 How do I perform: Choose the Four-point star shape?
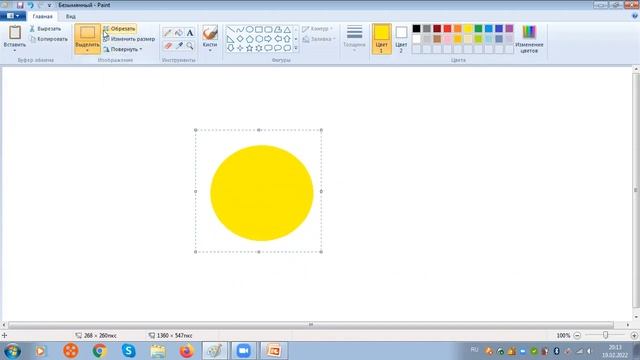click(x=240, y=48)
